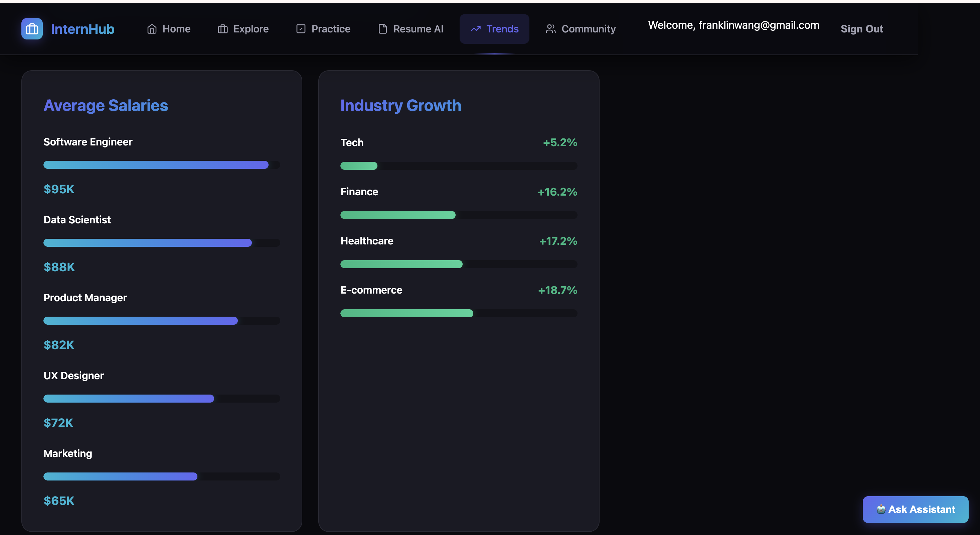The height and width of the screenshot is (535, 980).
Task: Click the Explore briefcase icon
Action: (222, 29)
